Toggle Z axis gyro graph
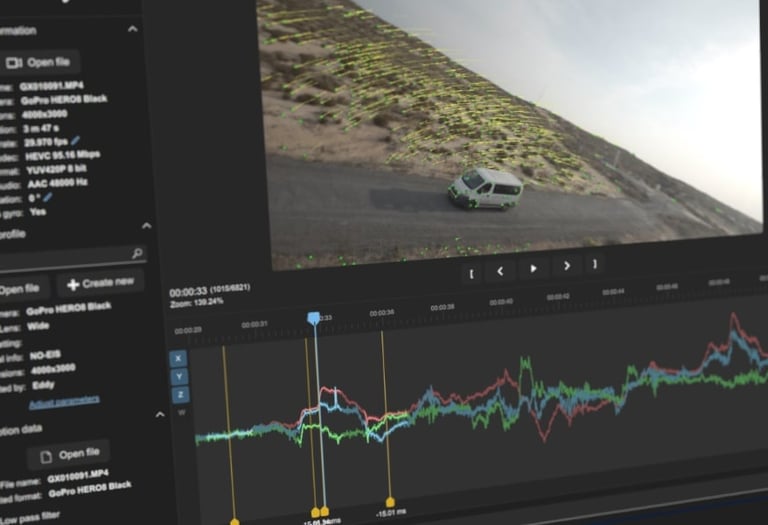768x525 pixels. coord(181,395)
